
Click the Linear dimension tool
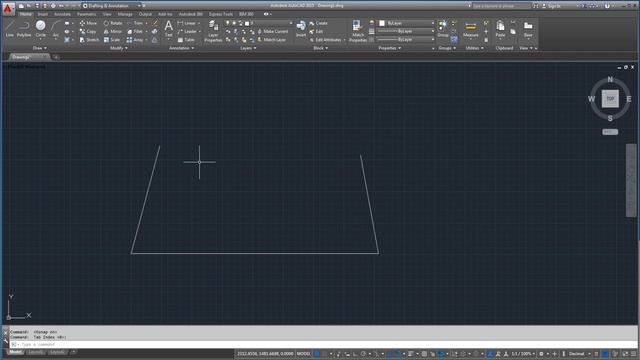coord(187,23)
